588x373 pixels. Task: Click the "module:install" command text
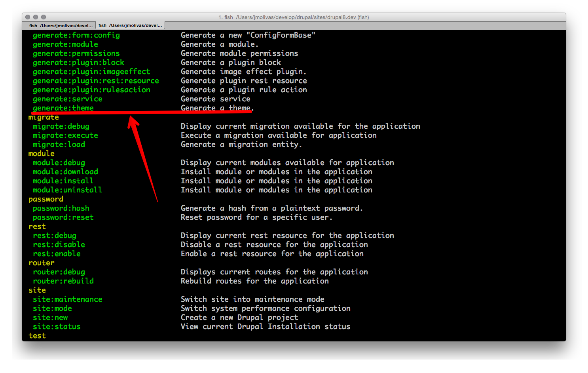click(63, 181)
